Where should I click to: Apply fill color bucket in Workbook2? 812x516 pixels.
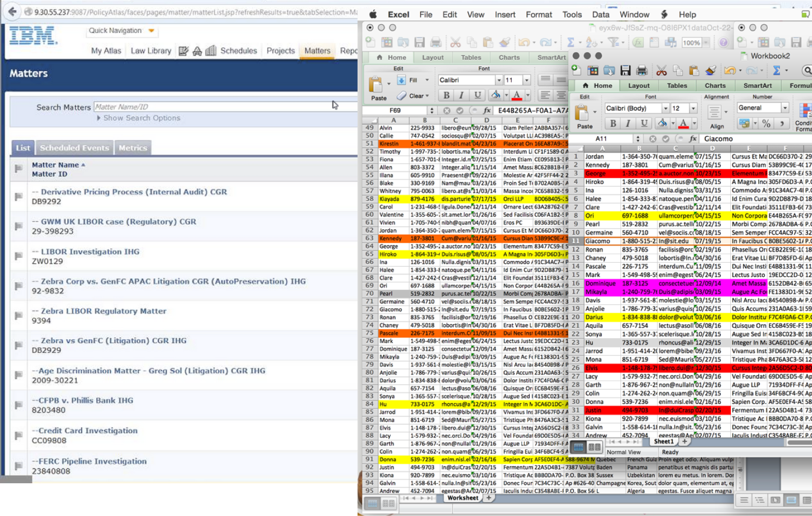(x=662, y=123)
